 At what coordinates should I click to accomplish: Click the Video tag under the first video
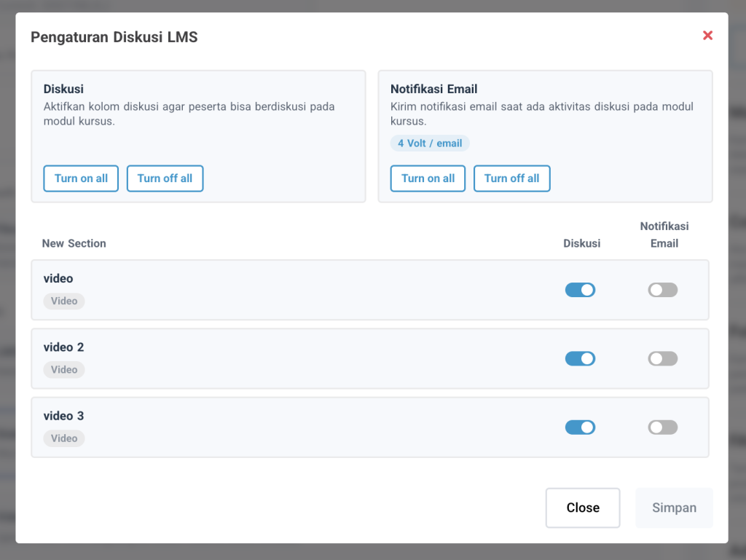(x=64, y=301)
